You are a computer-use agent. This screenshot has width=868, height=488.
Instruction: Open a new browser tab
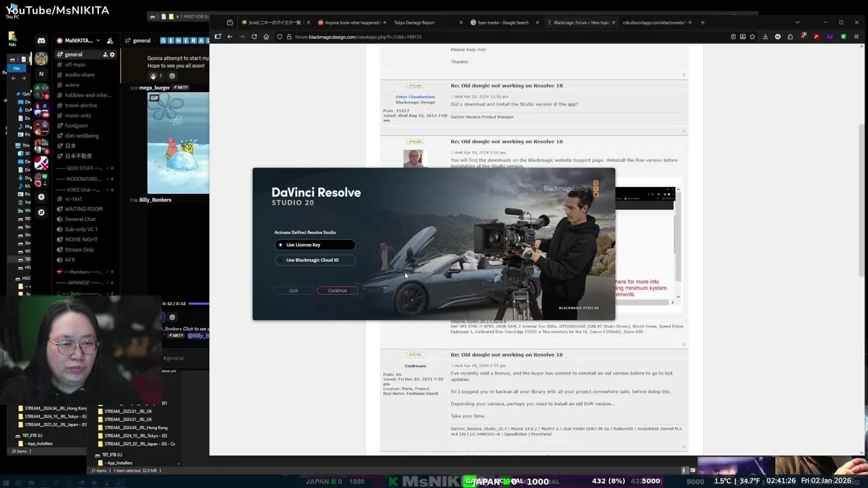pyautogui.click(x=703, y=22)
